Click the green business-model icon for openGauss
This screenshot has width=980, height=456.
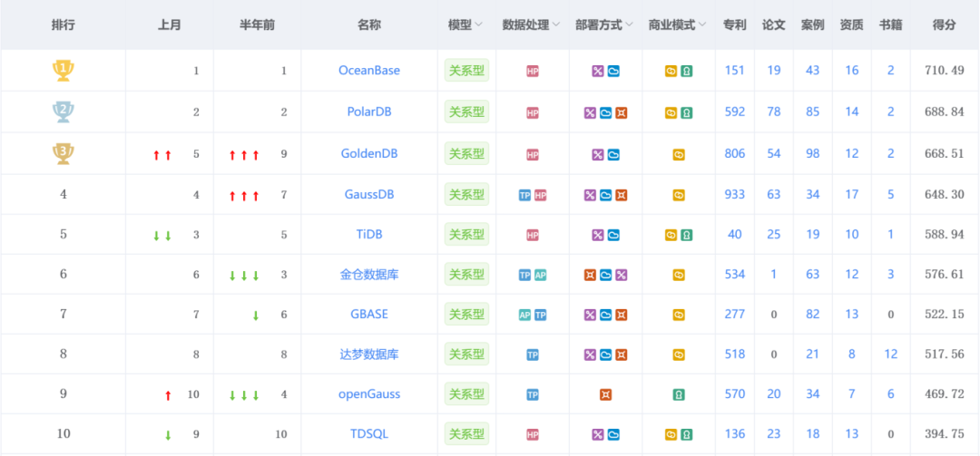pos(679,394)
